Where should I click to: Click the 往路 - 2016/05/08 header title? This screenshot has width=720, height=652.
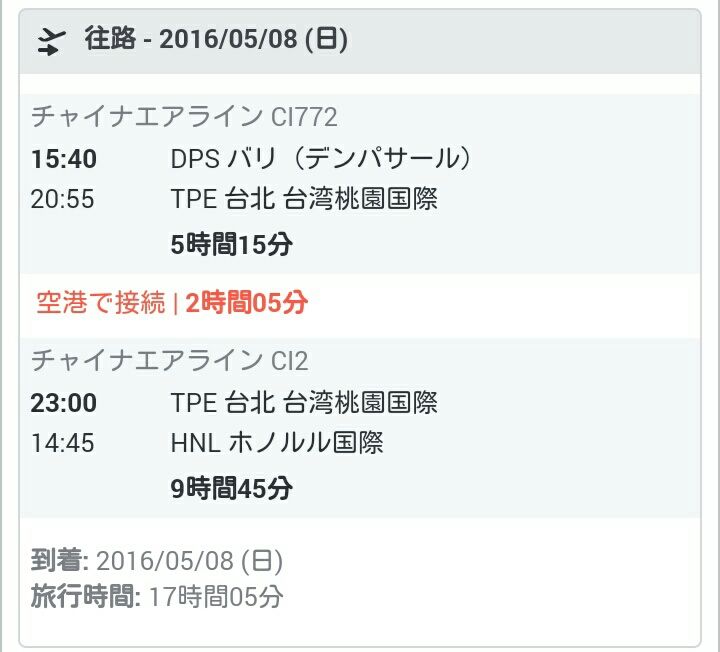(x=216, y=41)
